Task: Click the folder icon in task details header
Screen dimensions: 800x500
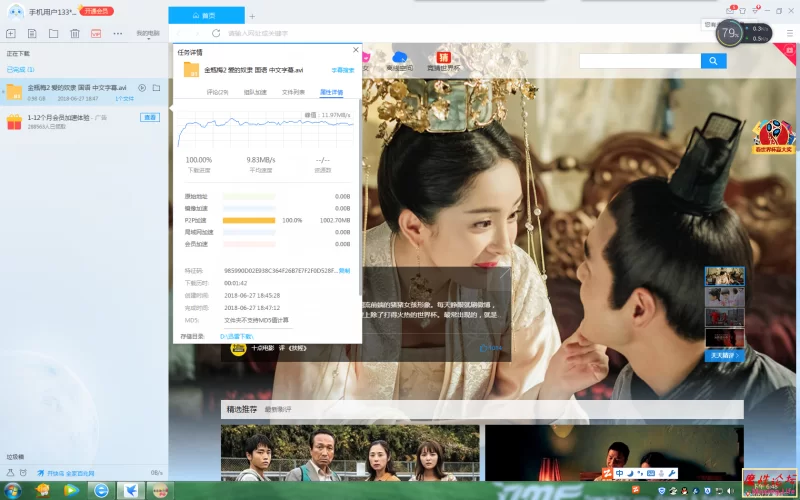Action: click(x=191, y=69)
